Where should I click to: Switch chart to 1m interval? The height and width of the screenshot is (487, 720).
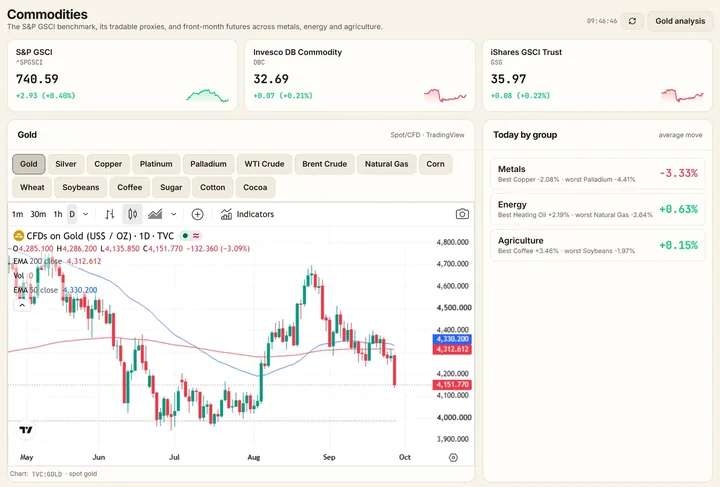(x=17, y=214)
